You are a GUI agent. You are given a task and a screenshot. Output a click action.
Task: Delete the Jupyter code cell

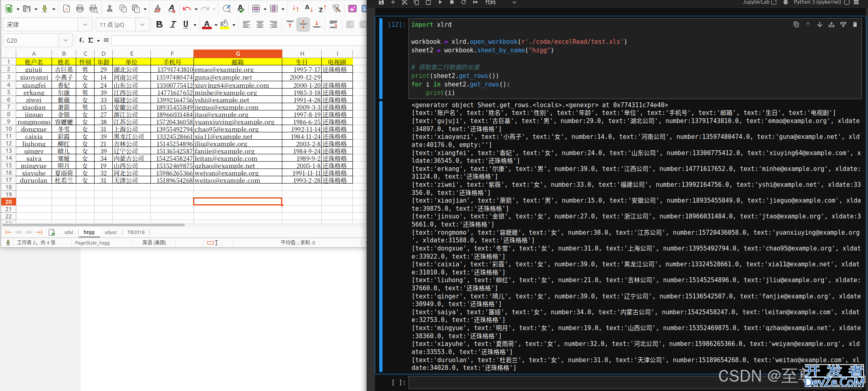point(855,25)
